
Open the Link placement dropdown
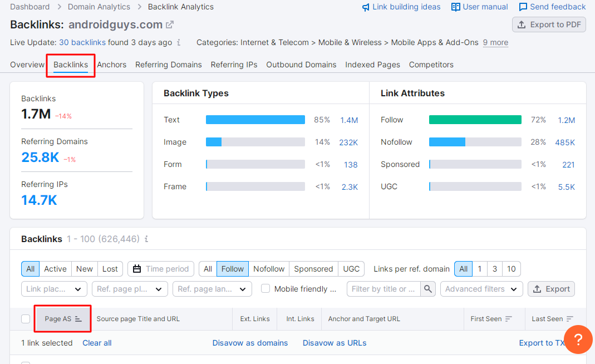[x=54, y=289]
